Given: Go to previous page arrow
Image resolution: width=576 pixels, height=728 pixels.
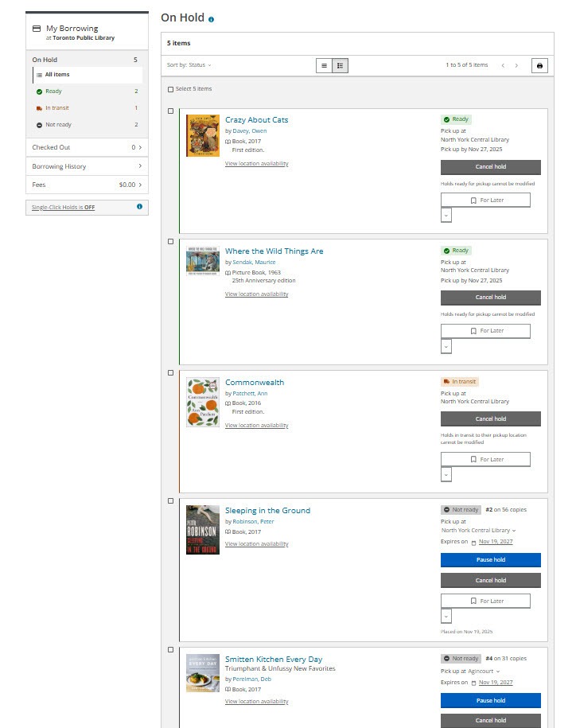Looking at the screenshot, I should point(503,65).
